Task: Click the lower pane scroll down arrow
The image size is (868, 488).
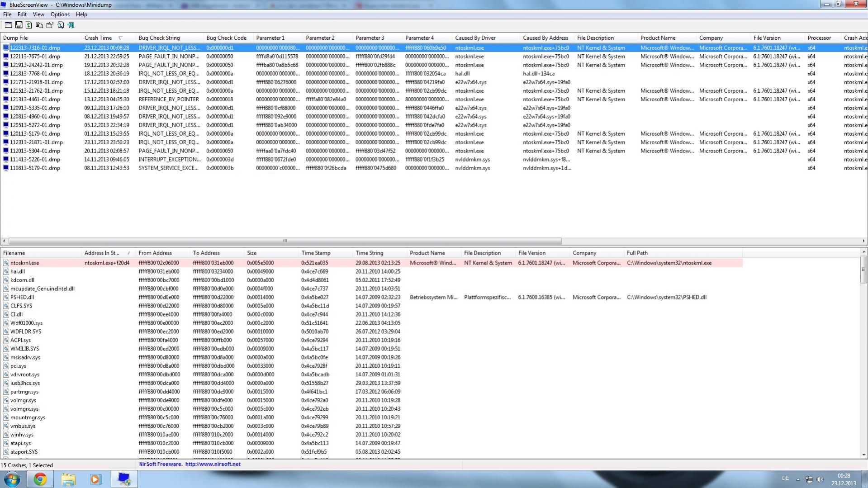Action: pos(863,455)
